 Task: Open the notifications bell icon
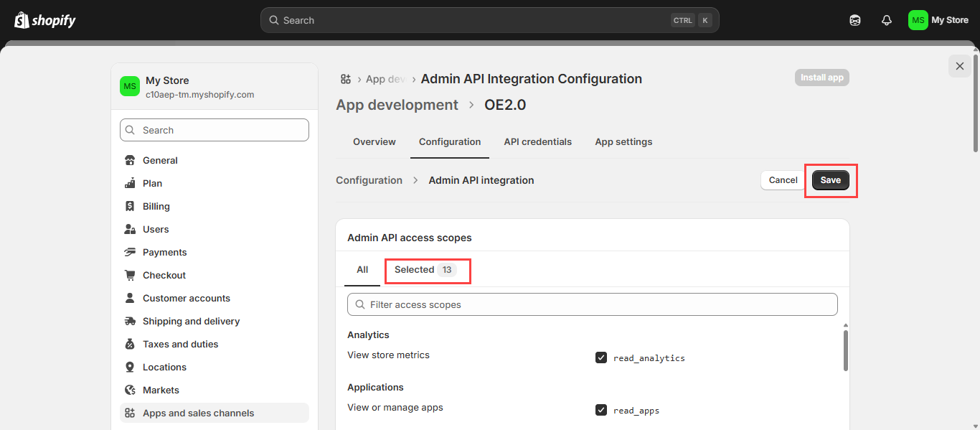[x=887, y=20]
